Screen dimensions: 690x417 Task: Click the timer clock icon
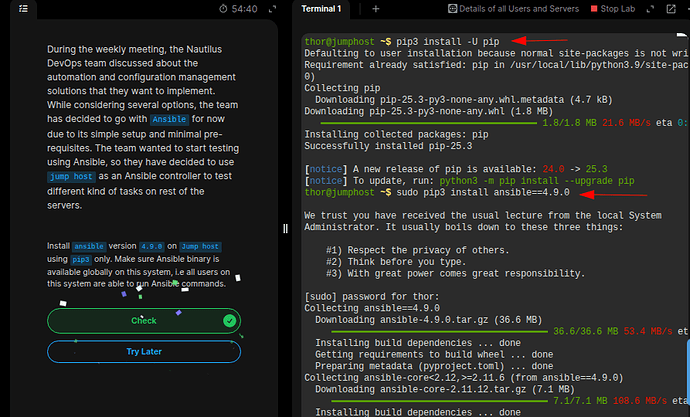click(223, 9)
